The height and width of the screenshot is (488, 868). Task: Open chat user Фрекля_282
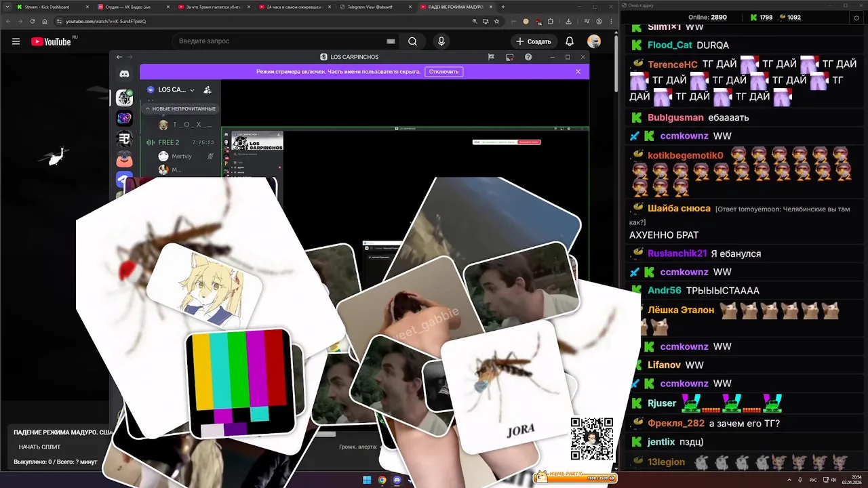[x=676, y=424]
